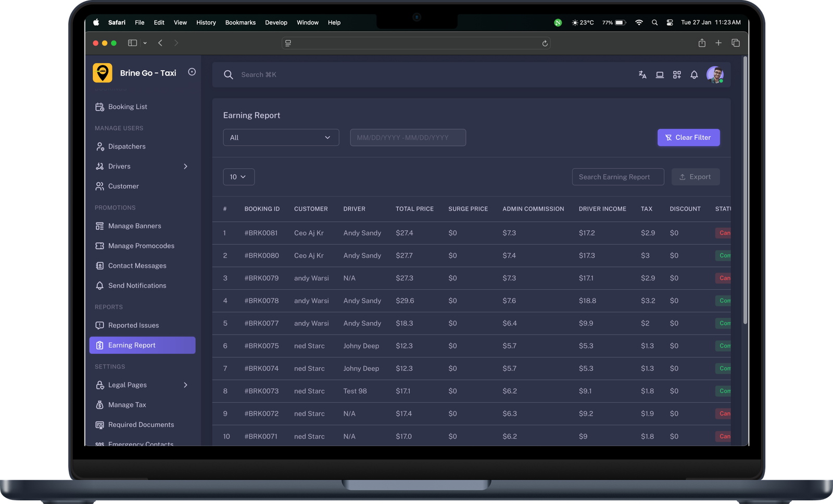The image size is (833, 504).
Task: Open the rows-per-page 10 dropdown
Action: click(x=238, y=177)
